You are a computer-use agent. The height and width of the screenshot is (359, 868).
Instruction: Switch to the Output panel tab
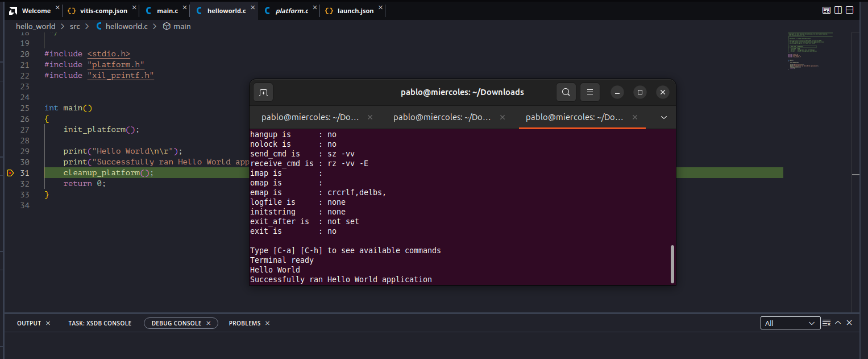click(28, 323)
